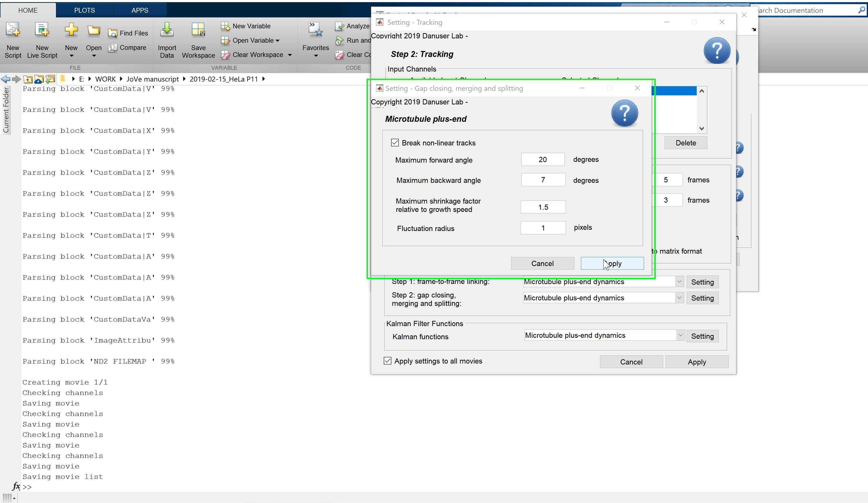
Task: Open help for Microtubule plus-end settings
Action: tap(624, 113)
